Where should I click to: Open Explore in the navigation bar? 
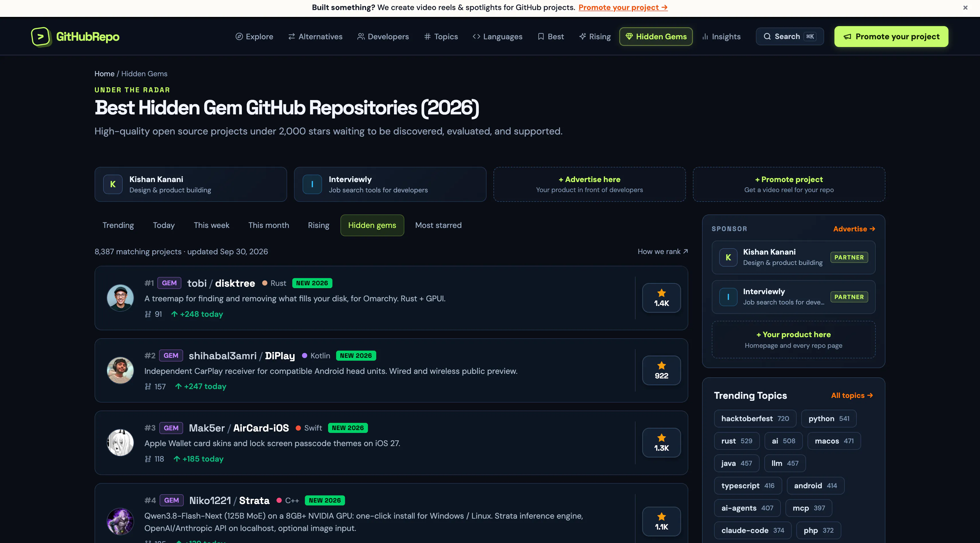tap(254, 36)
